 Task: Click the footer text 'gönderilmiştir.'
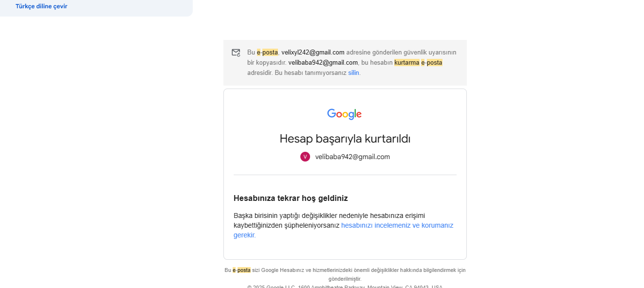345,279
